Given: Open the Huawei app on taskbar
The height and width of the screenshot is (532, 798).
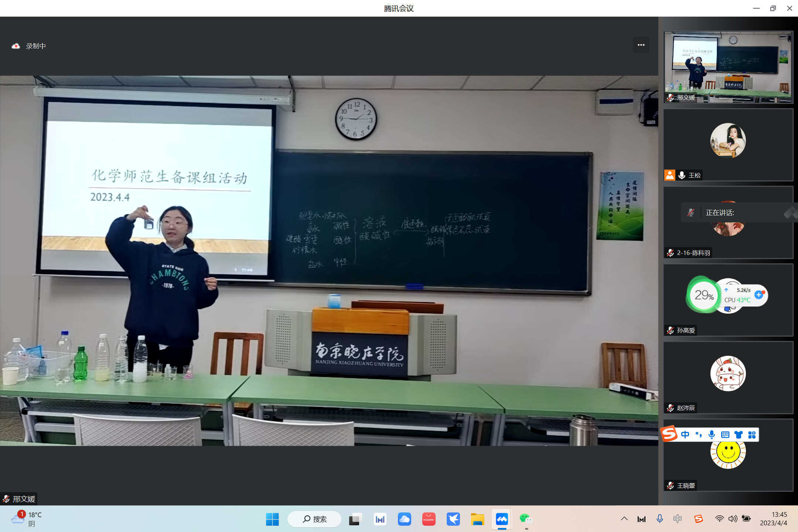Looking at the screenshot, I should coord(429,519).
